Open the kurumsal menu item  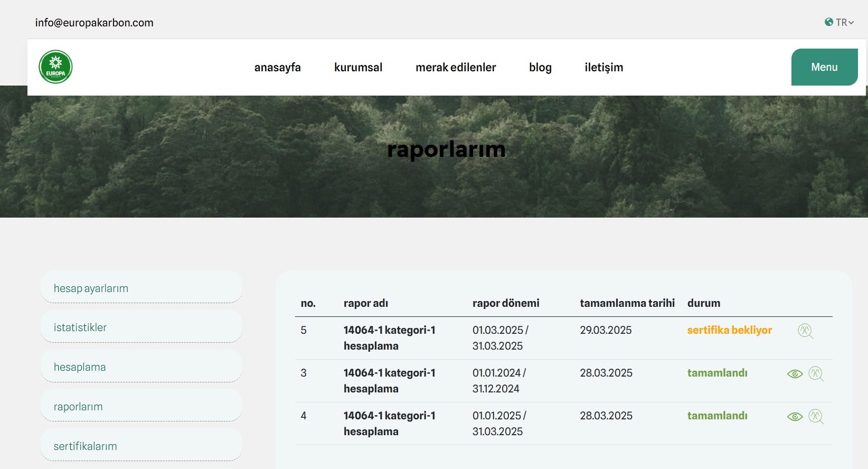tap(358, 68)
